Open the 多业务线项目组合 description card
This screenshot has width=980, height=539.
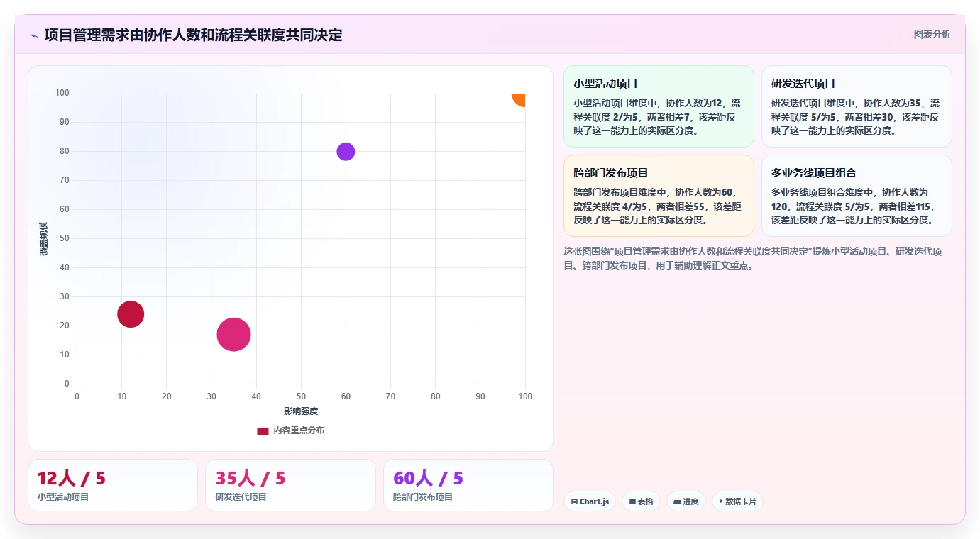pyautogui.click(x=857, y=196)
